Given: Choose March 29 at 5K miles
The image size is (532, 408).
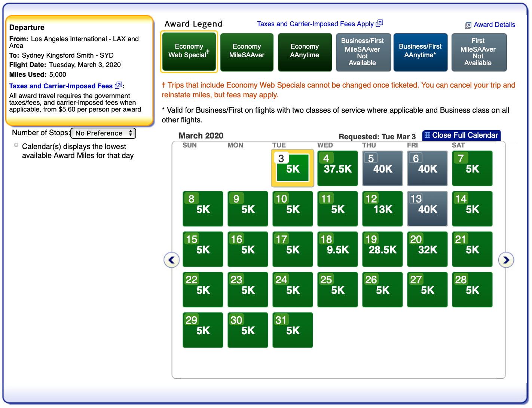Looking at the screenshot, I should pyautogui.click(x=203, y=330).
